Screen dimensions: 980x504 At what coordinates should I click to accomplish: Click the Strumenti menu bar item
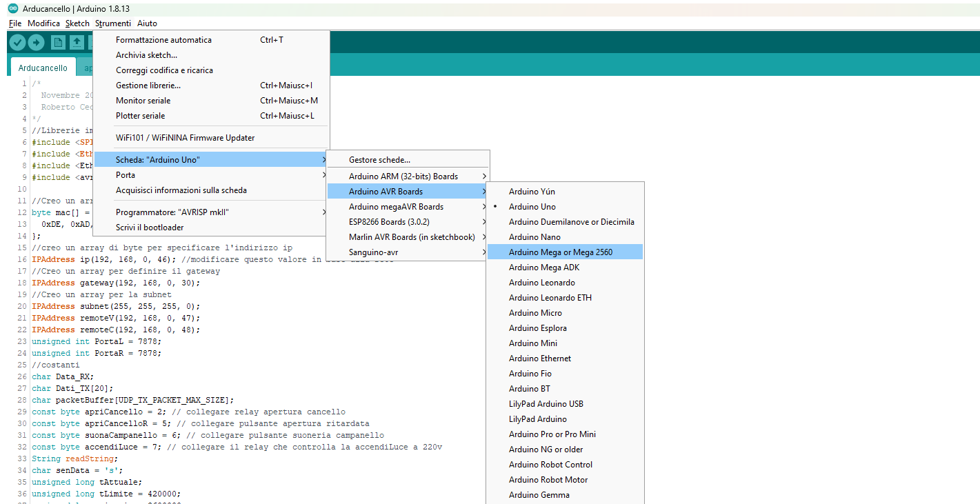coord(113,23)
